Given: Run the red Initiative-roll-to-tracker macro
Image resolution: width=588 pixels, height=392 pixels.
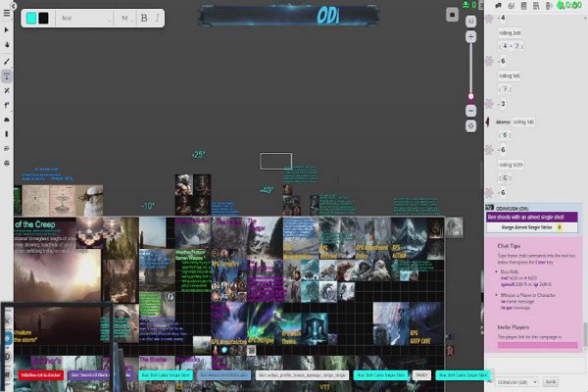Looking at the screenshot, I should pyautogui.click(x=41, y=374).
